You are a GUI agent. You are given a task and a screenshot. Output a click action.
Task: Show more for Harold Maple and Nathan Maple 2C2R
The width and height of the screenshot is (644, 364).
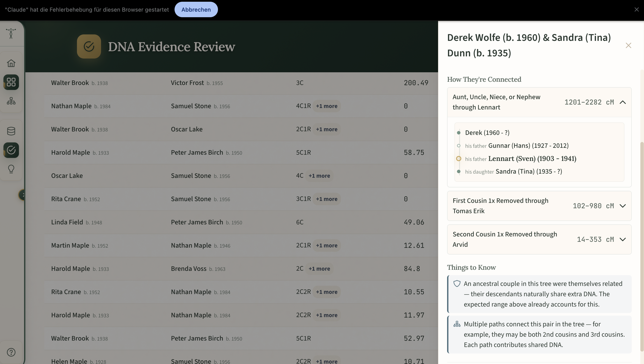[327, 315]
